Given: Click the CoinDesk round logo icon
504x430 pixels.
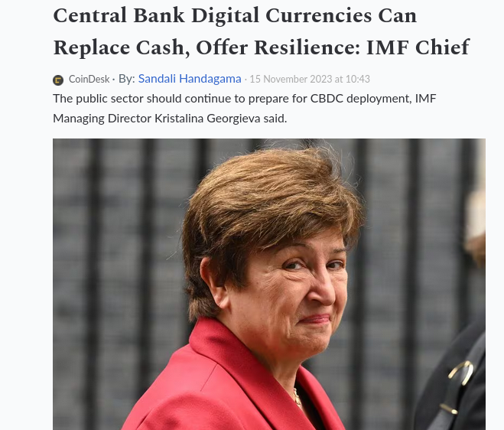Looking at the screenshot, I should point(58,80).
